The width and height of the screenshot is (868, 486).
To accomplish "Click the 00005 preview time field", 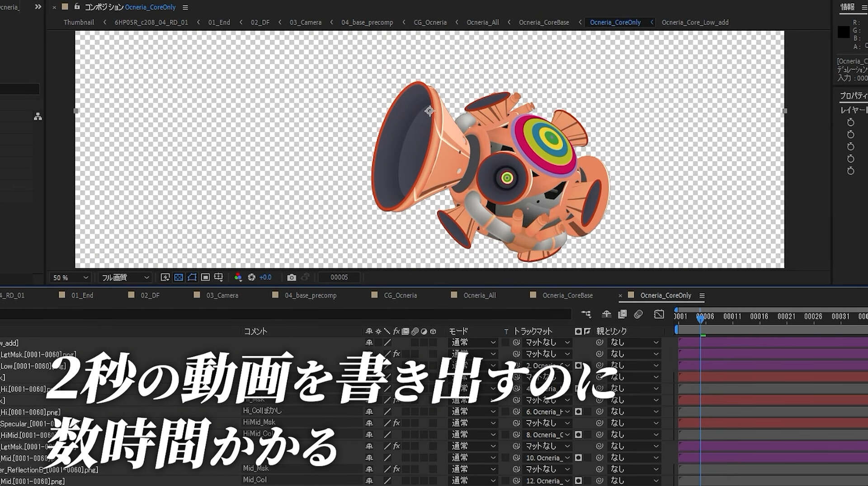I will click(339, 277).
